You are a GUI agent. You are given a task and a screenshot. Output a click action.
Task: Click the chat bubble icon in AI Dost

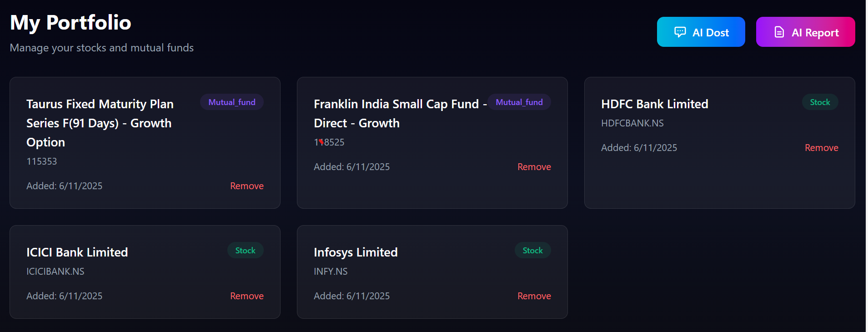[x=680, y=32]
